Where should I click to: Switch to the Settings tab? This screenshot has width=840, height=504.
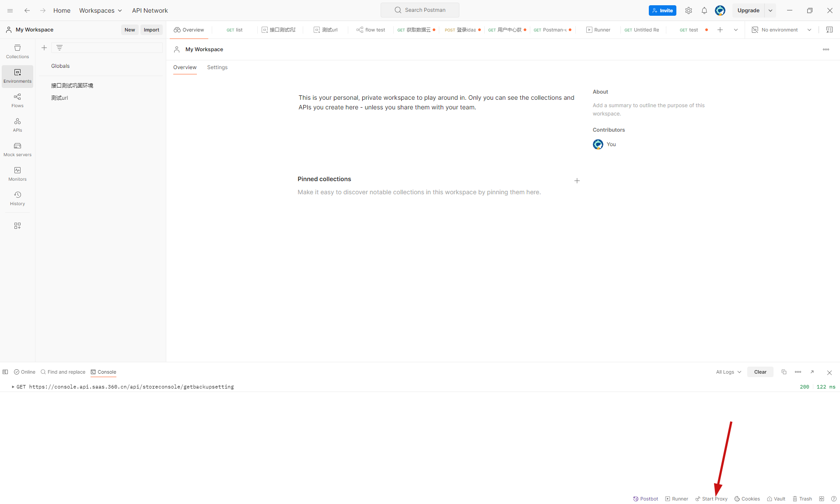click(x=217, y=67)
